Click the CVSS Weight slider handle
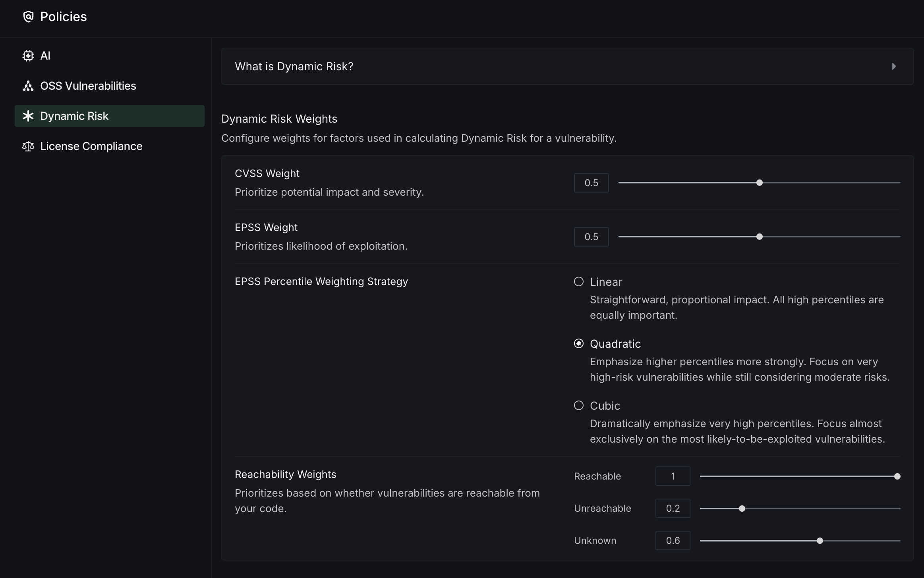The height and width of the screenshot is (578, 924). tap(760, 183)
